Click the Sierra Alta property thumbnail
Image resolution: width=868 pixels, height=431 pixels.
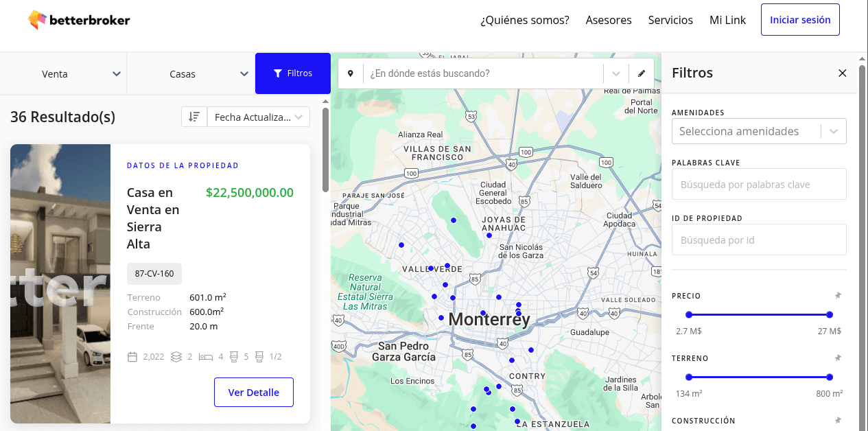pyautogui.click(x=60, y=283)
